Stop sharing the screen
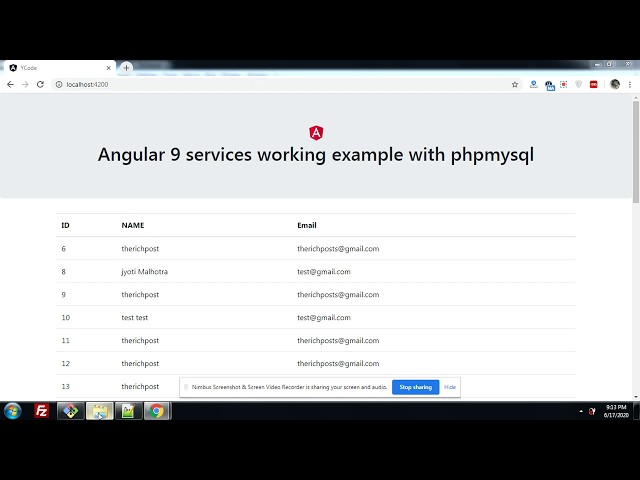 click(415, 387)
